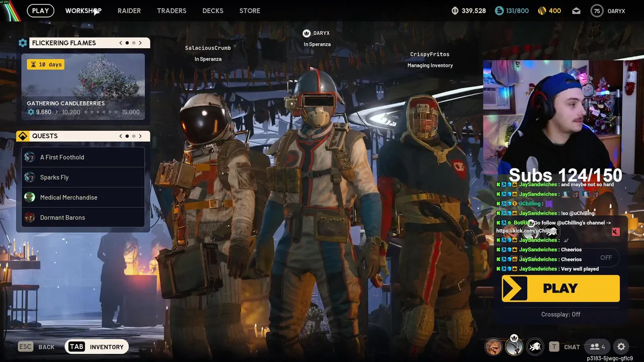The width and height of the screenshot is (644, 362).
Task: Go to previous Quests page arrow
Action: 121,136
